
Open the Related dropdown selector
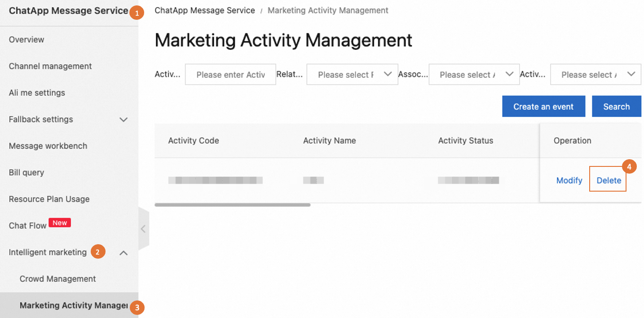352,75
